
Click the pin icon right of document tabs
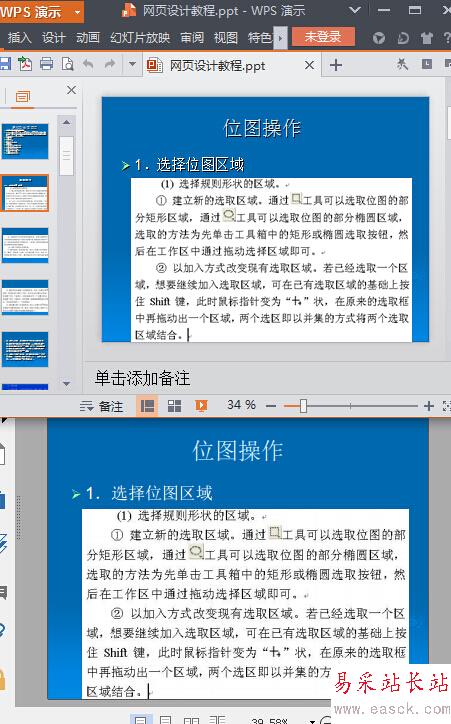click(x=403, y=64)
